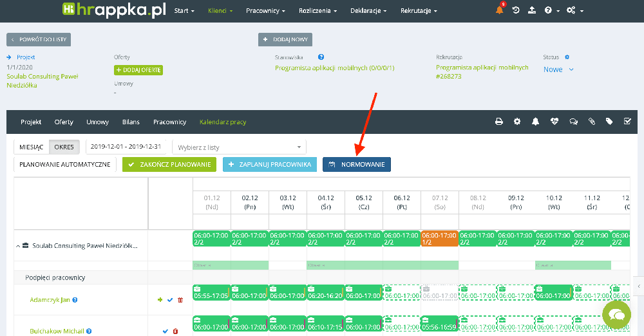Open the Rekrutacje dropdown menu

419,11
